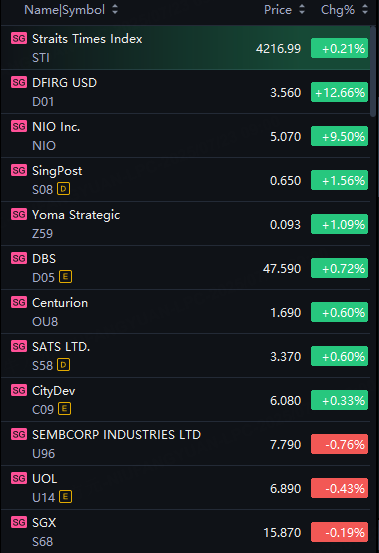This screenshot has width=379, height=553.
Task: Click the SG flag icon for NIO Inc.
Action: 19,126
